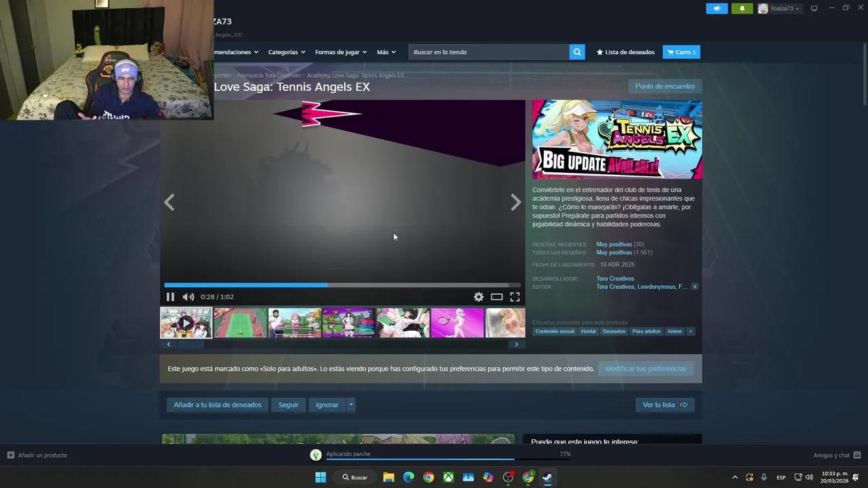
Task: Expand the publisher list plus button
Action: pos(694,287)
